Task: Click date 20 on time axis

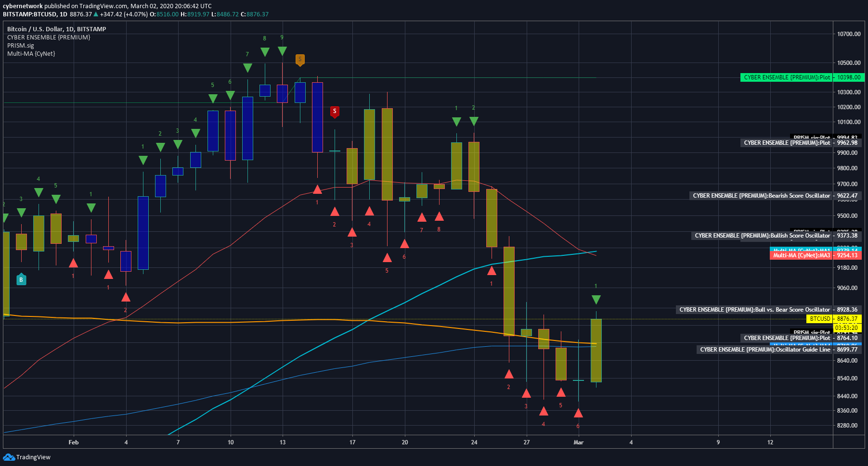Action: [405, 442]
